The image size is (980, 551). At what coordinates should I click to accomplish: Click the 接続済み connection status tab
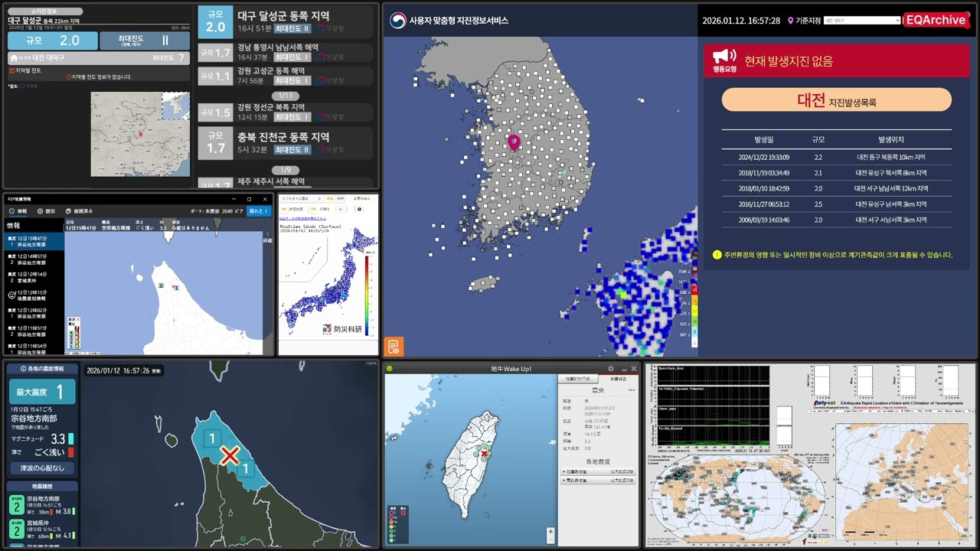coord(79,210)
